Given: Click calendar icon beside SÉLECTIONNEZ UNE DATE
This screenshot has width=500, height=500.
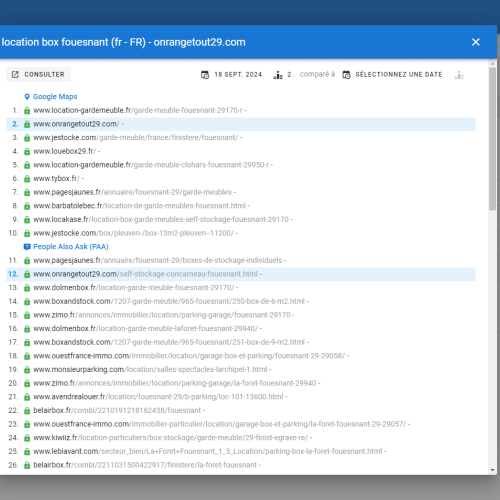Looking at the screenshot, I should point(346,75).
